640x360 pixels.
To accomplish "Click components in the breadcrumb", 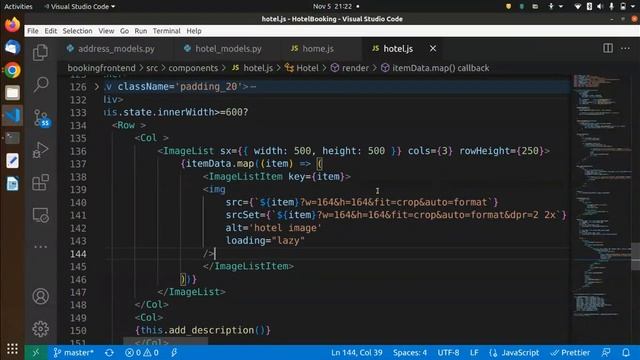I will coord(193,68).
